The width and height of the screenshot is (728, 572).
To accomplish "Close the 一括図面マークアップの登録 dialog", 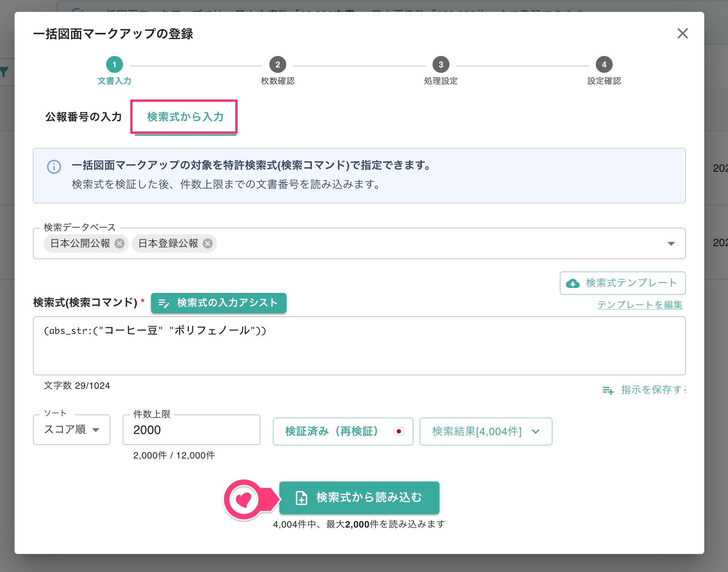I will tap(682, 33).
